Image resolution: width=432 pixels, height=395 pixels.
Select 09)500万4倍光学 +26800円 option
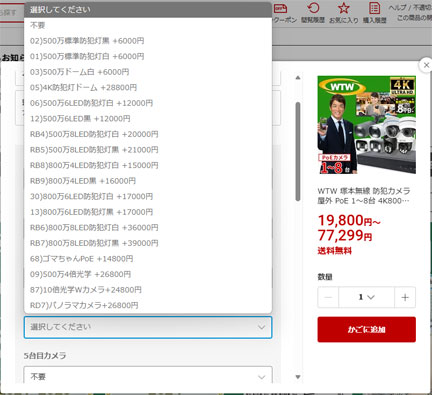tap(148, 274)
